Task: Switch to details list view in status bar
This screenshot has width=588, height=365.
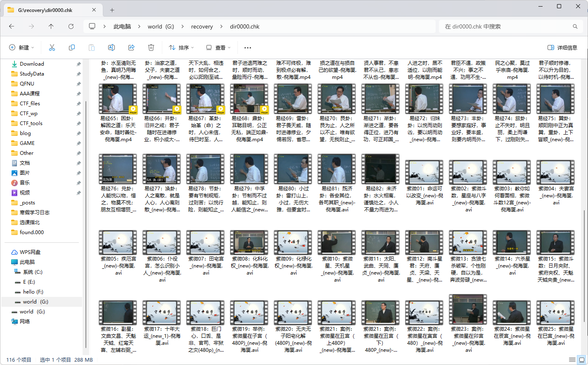Action: point(572,360)
